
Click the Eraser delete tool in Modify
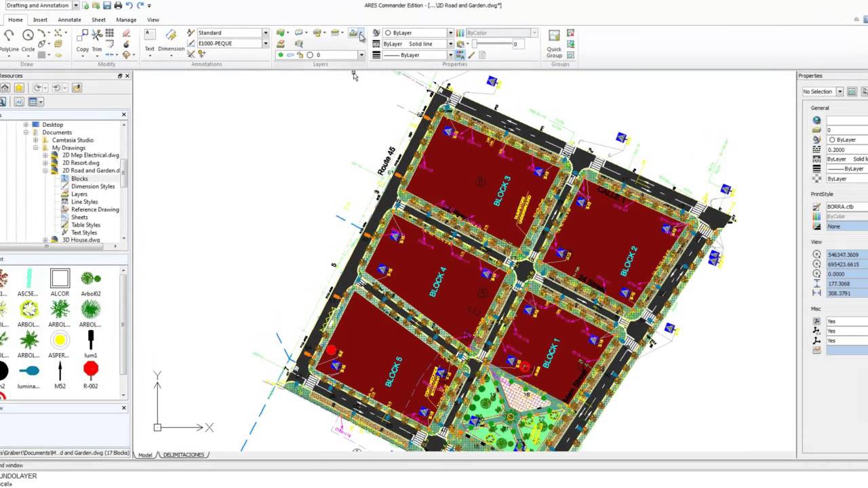[126, 33]
